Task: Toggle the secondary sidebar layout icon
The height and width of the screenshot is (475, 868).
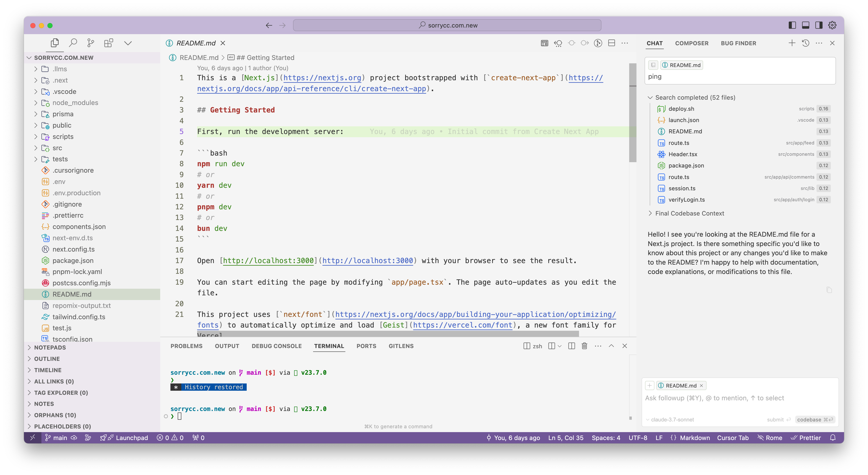Action: pyautogui.click(x=819, y=25)
